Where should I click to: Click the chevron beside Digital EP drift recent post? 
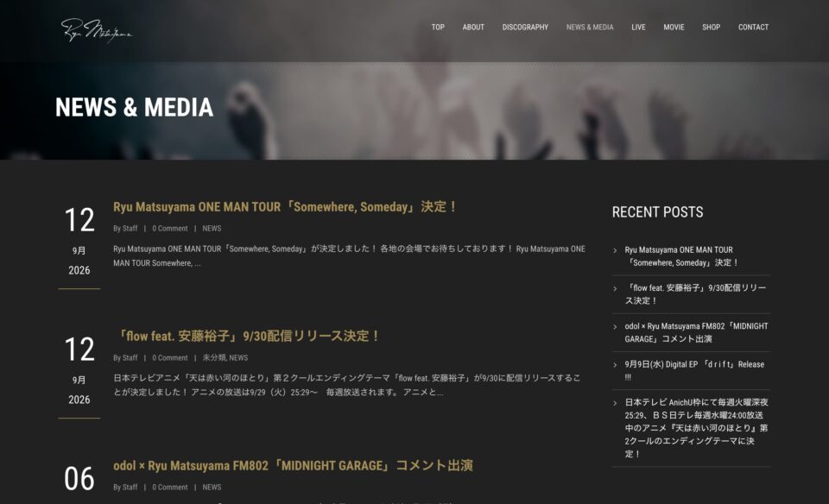(615, 364)
